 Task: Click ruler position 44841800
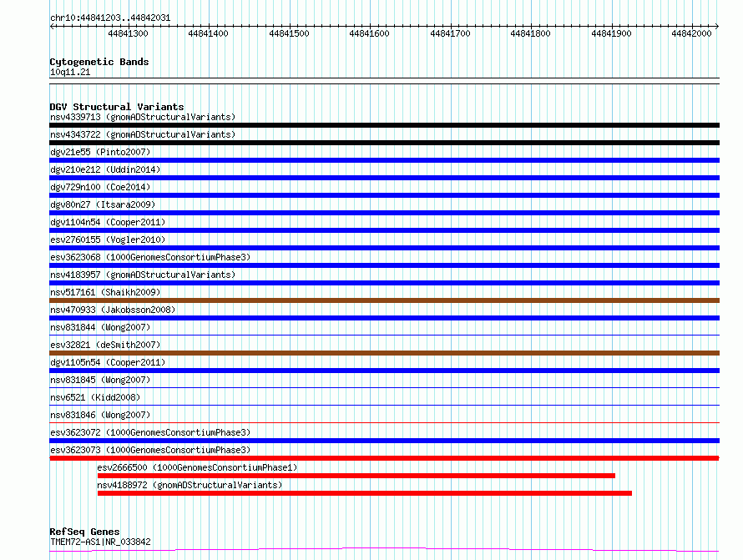530,33
